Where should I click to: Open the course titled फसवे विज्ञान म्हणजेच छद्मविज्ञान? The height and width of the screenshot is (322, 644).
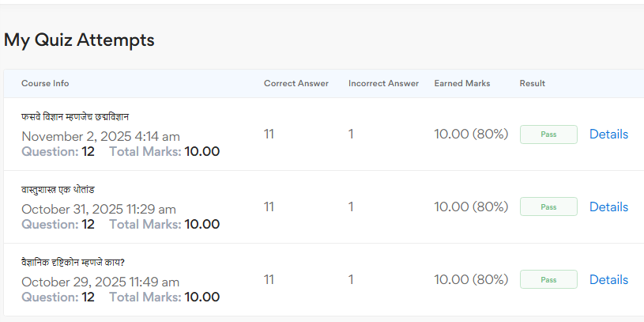(70, 117)
